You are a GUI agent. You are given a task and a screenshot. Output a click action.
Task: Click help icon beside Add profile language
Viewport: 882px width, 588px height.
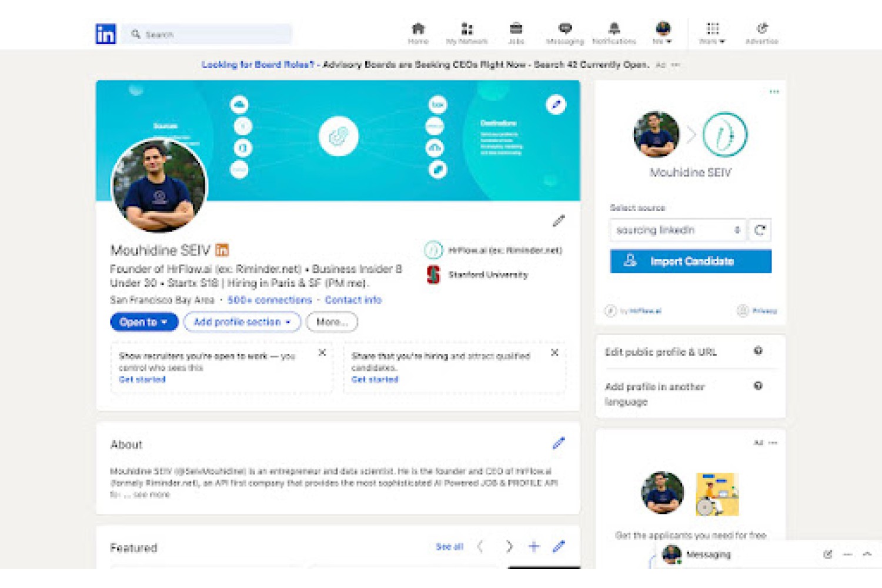(759, 386)
